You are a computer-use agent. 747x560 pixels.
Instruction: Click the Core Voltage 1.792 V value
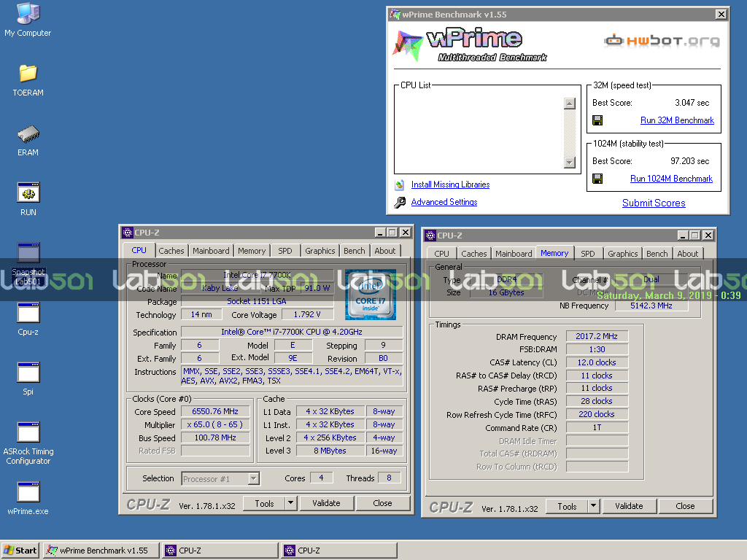click(x=307, y=314)
